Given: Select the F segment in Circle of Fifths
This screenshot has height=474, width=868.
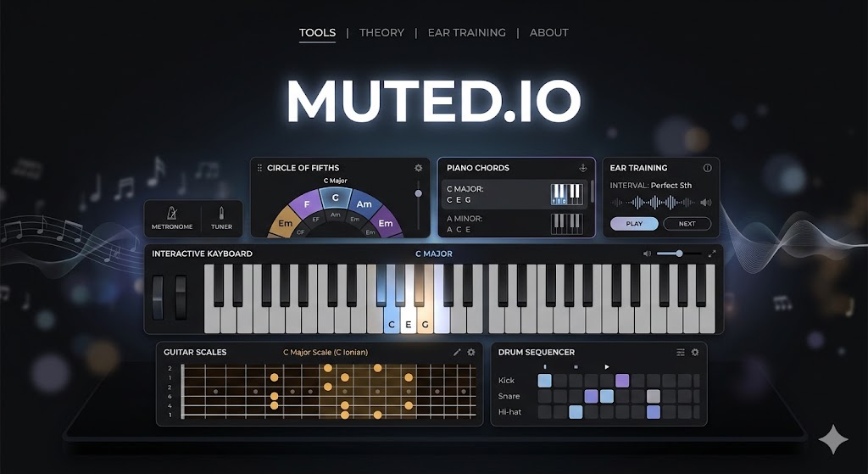Looking at the screenshot, I should [x=306, y=205].
